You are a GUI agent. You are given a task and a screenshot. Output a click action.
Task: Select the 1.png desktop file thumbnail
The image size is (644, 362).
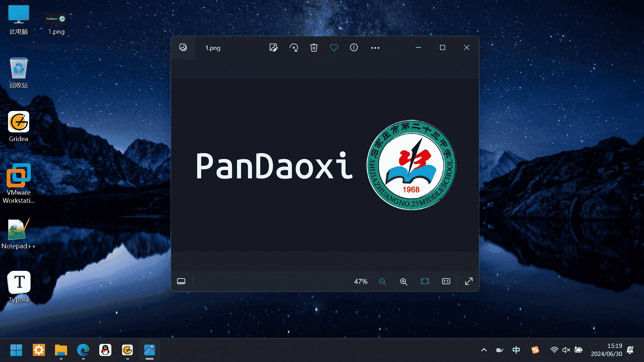(x=56, y=19)
